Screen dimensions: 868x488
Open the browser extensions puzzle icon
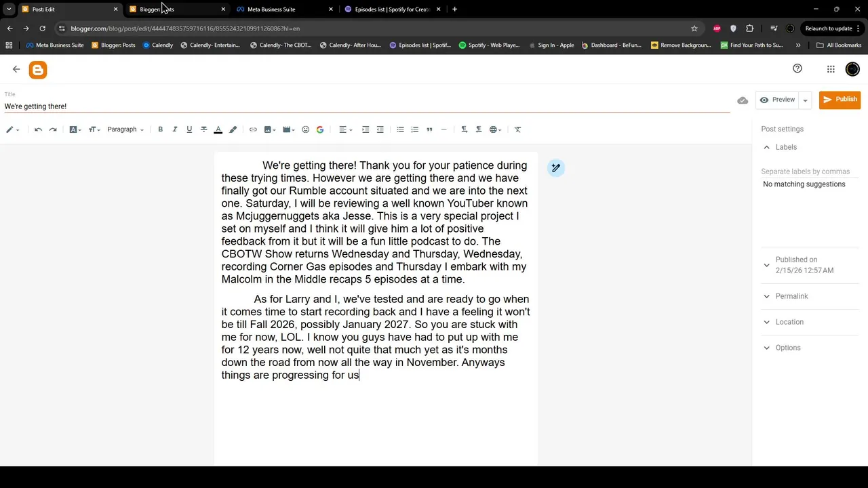click(749, 28)
